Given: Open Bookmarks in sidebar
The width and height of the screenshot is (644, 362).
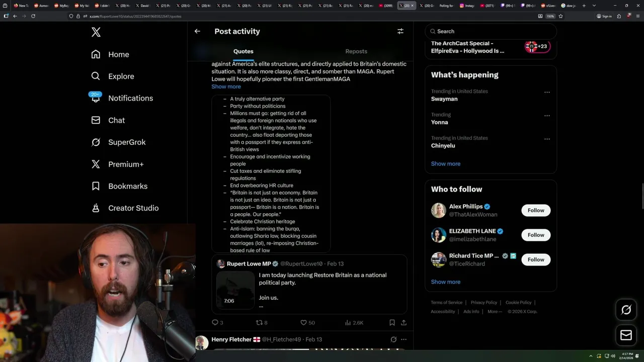Looking at the screenshot, I should click(119, 186).
